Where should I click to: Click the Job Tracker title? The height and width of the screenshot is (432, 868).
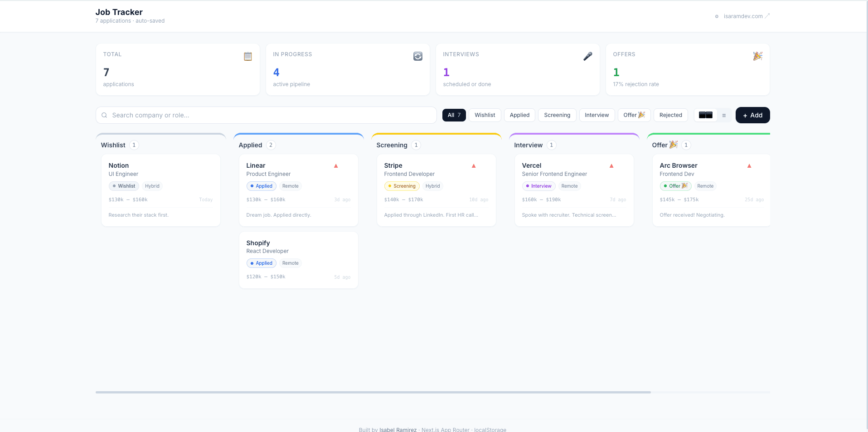pyautogui.click(x=119, y=12)
